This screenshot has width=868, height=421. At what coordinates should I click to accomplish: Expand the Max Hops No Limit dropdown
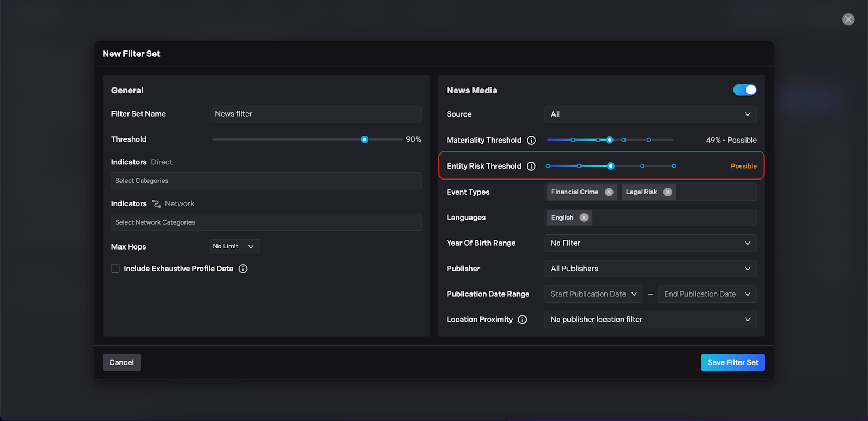tap(234, 247)
